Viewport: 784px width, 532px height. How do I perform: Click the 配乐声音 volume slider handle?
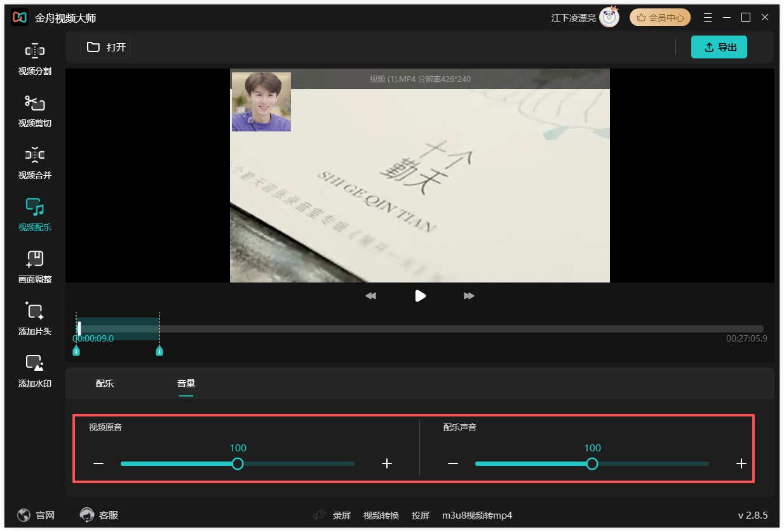(592, 463)
